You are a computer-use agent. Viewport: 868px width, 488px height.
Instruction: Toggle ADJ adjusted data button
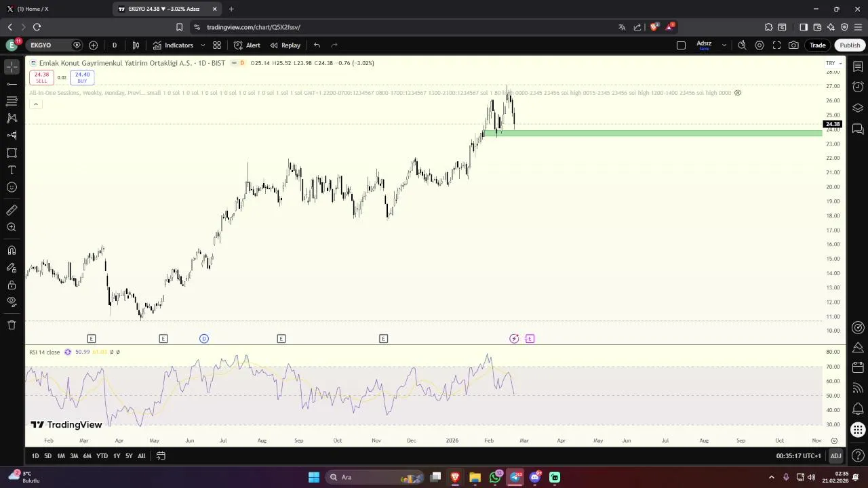[835, 456]
